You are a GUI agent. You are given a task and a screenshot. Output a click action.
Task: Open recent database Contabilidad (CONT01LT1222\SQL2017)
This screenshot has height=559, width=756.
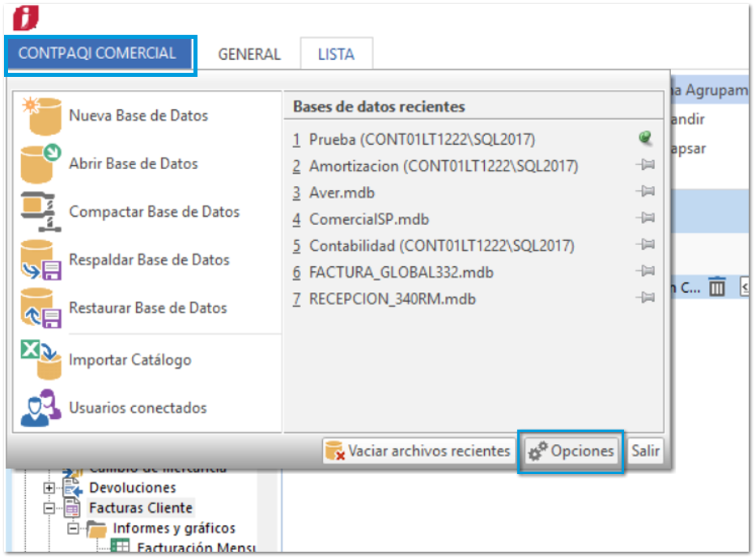coord(442,246)
